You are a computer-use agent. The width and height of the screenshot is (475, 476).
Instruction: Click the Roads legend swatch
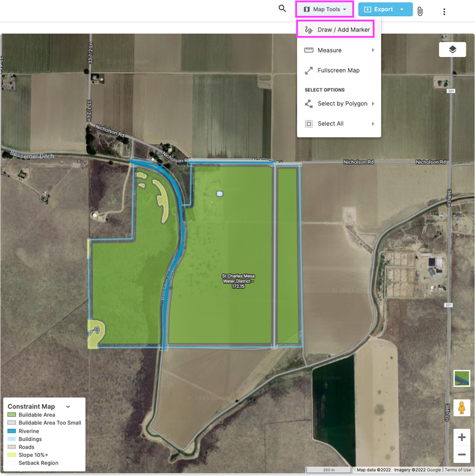click(12, 447)
